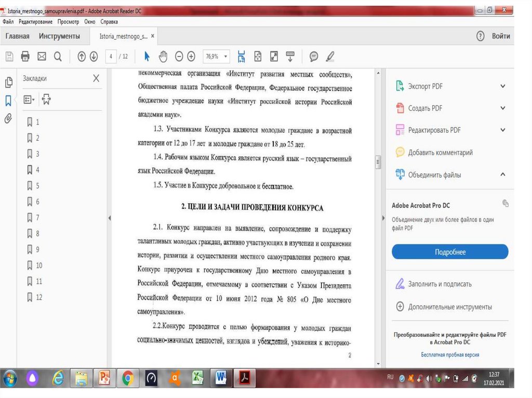Open the Attachments paperclip panel
This screenshot has width=532, height=398.
[x=8, y=118]
